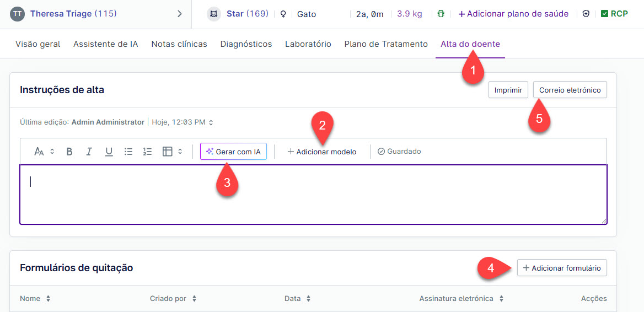Click the green microchip icon
The width and height of the screenshot is (644, 312).
(441, 14)
